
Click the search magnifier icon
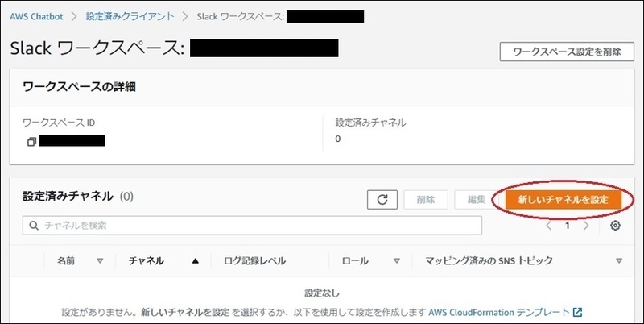tap(35, 226)
